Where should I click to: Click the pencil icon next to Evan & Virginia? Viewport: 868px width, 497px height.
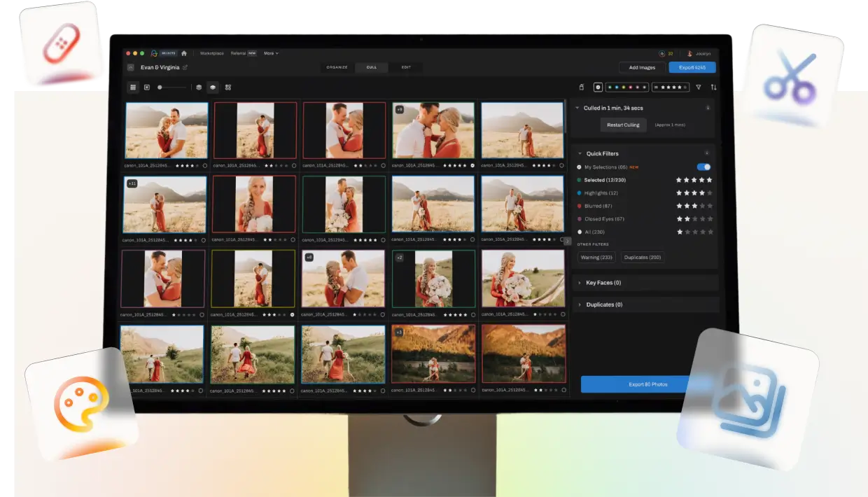(185, 67)
